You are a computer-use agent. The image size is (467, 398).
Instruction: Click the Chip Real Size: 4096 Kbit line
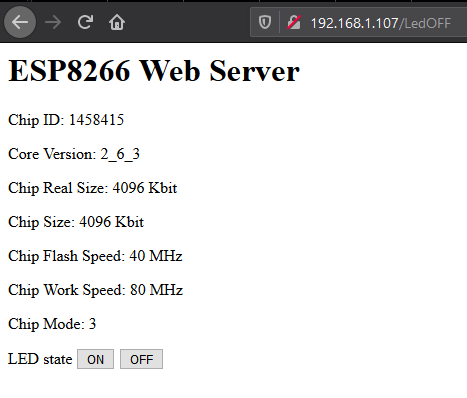coord(92,188)
